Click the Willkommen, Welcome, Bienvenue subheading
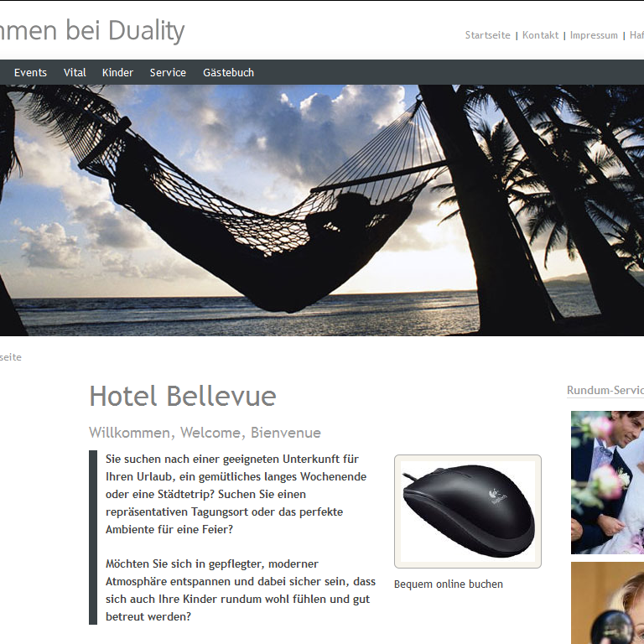 pos(205,433)
